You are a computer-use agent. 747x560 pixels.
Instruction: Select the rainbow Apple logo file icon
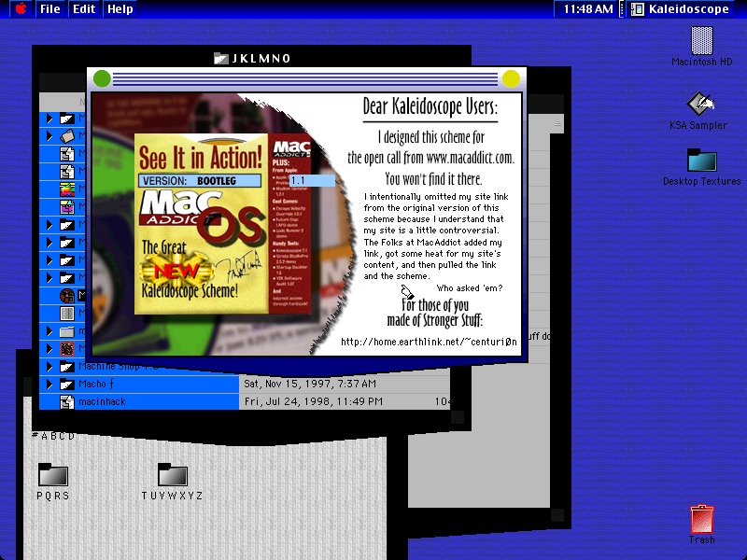click(x=67, y=189)
